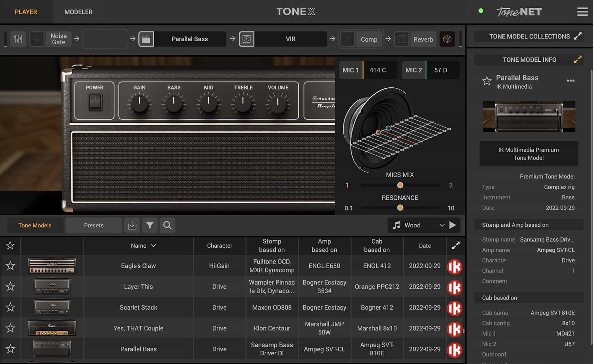Open the Reverb block in the chain
The height and width of the screenshot is (364, 593).
[x=423, y=39]
